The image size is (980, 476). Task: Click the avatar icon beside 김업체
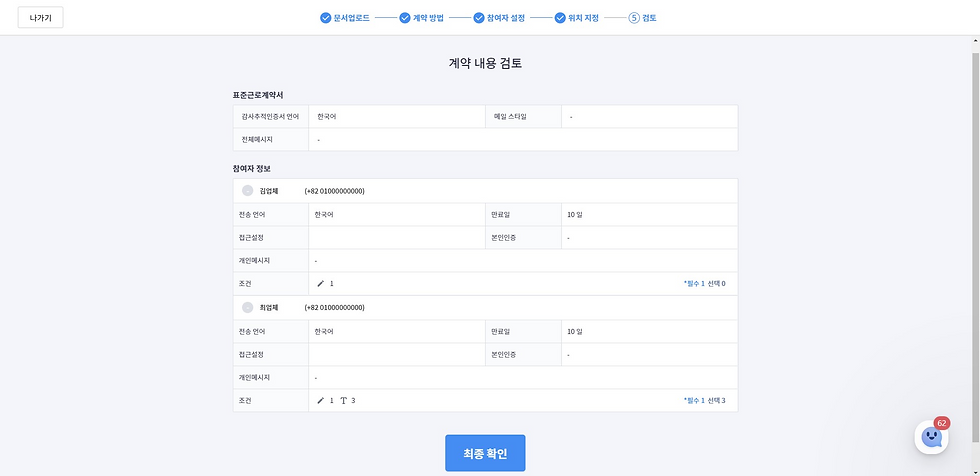click(x=248, y=191)
